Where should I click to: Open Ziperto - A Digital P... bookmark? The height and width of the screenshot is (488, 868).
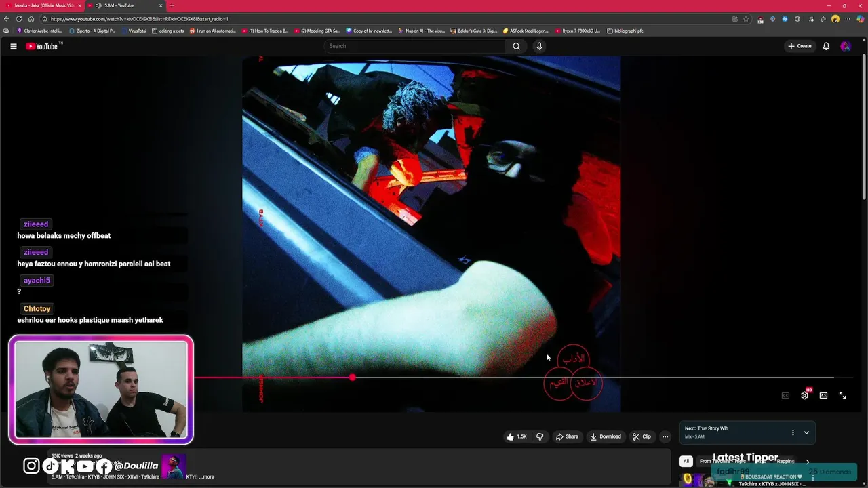pyautogui.click(x=92, y=30)
